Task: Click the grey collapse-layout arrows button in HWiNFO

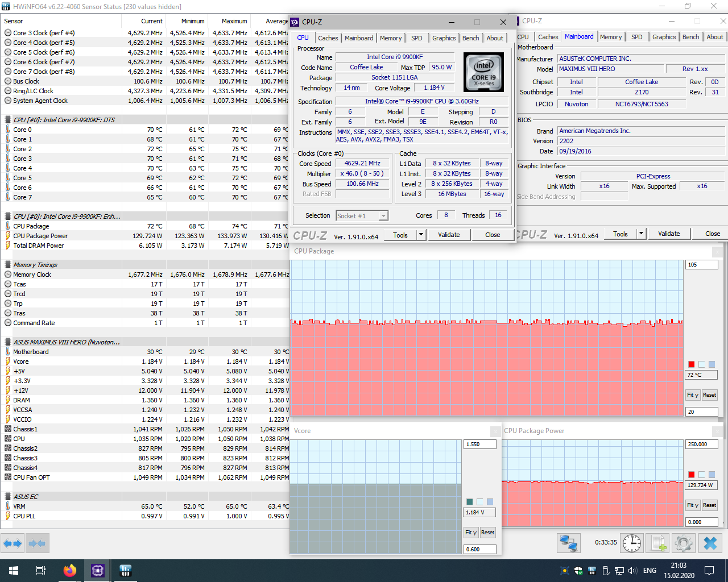Action: [37, 543]
